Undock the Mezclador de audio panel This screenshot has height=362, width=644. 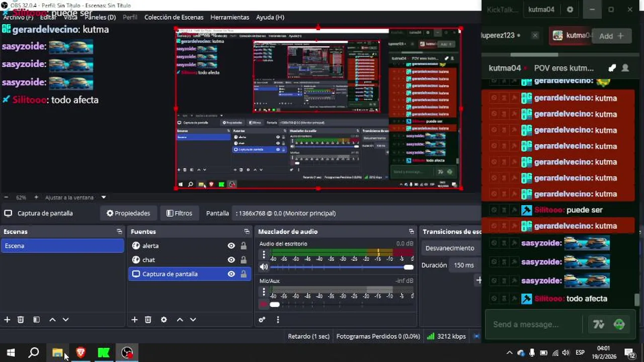pyautogui.click(x=411, y=232)
